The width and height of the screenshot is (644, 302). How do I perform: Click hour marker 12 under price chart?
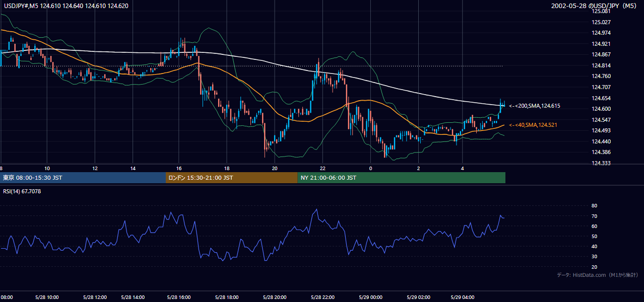coord(95,169)
